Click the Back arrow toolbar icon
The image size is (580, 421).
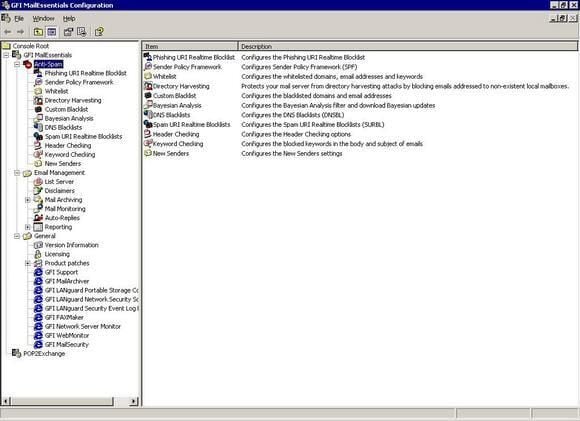pyautogui.click(x=7, y=32)
